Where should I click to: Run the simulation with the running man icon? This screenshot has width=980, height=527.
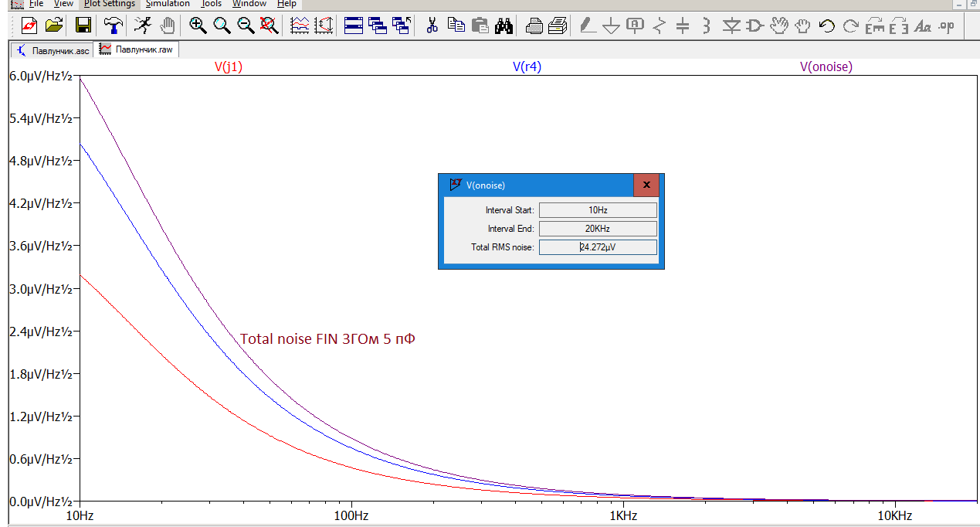click(x=143, y=25)
